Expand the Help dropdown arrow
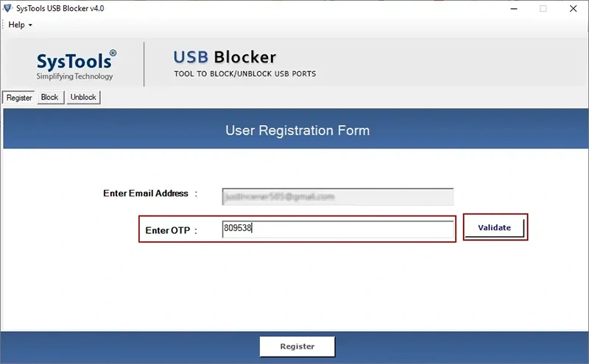589x364 pixels. pos(30,25)
